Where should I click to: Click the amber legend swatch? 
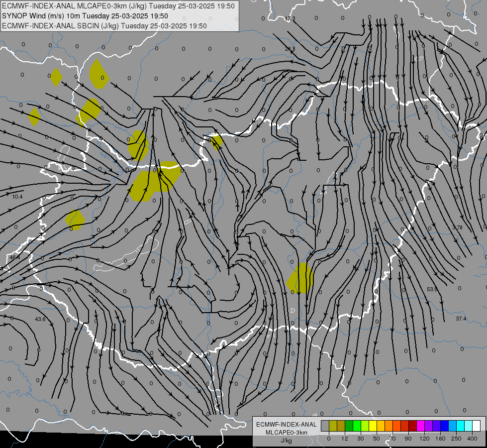pos(381,426)
